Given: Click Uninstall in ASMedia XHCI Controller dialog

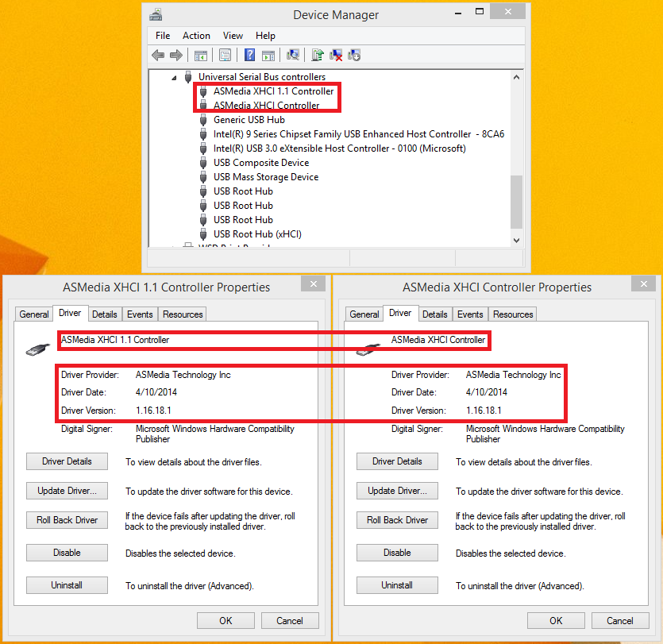Looking at the screenshot, I should (397, 585).
